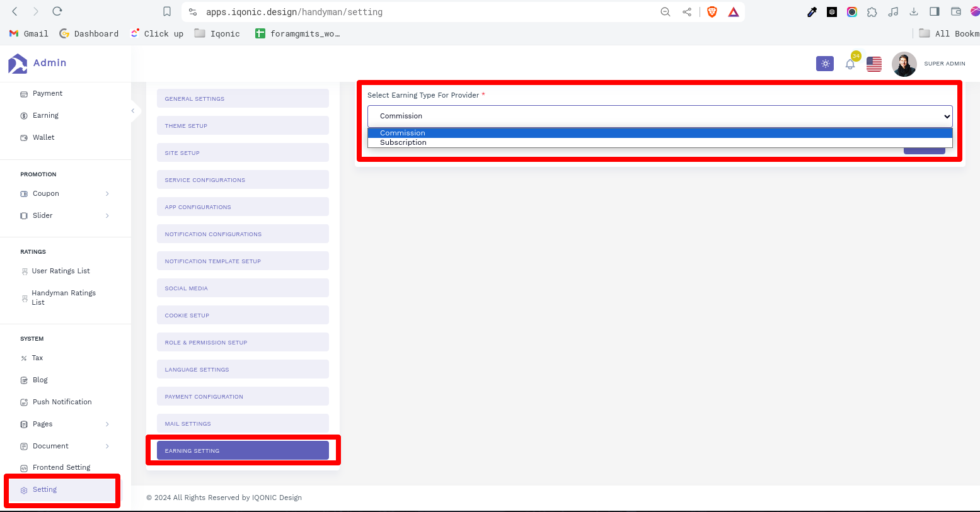Switch to General Settings tab
This screenshot has width=980, height=512.
tap(243, 98)
